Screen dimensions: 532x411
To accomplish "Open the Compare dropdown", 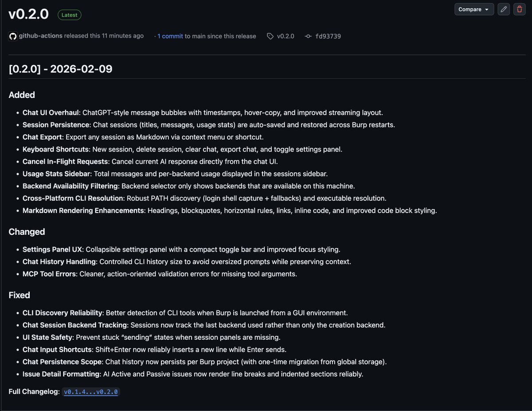I will tap(474, 9).
